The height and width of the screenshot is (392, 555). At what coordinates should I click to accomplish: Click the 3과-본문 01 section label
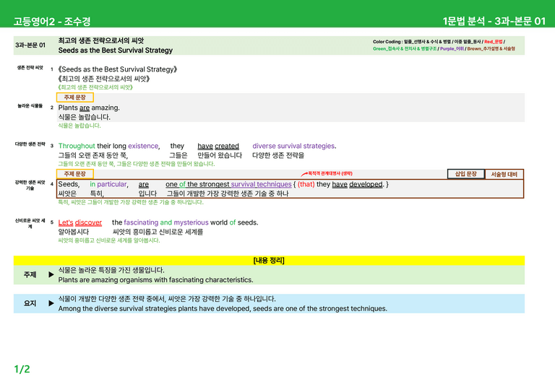tap(30, 45)
